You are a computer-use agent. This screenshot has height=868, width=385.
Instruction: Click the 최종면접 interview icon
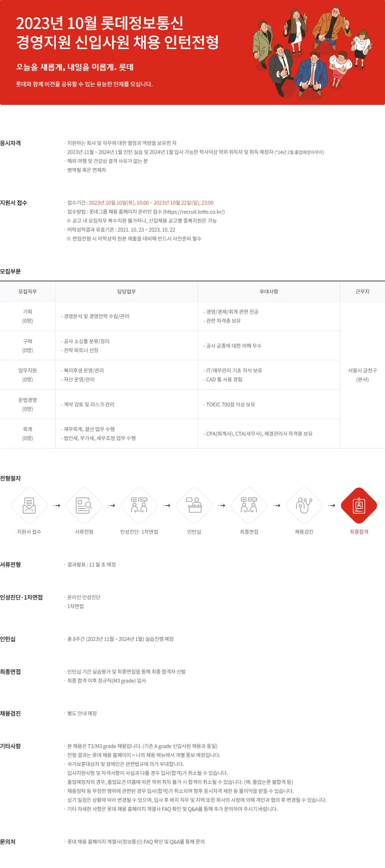[249, 506]
